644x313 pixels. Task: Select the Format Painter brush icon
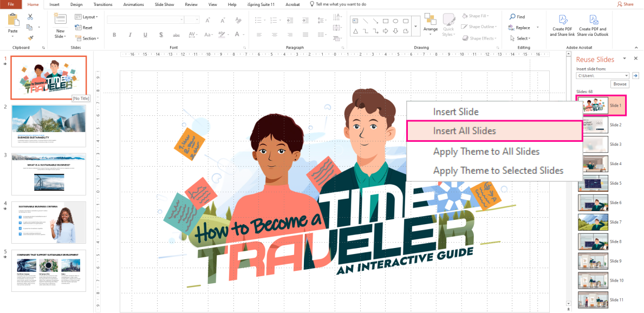[30, 38]
